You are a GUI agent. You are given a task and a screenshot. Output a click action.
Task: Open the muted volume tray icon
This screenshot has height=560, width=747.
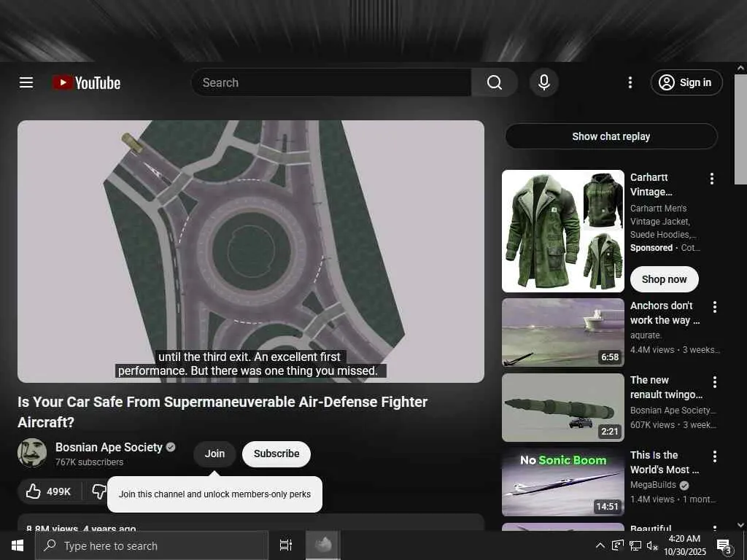point(652,545)
